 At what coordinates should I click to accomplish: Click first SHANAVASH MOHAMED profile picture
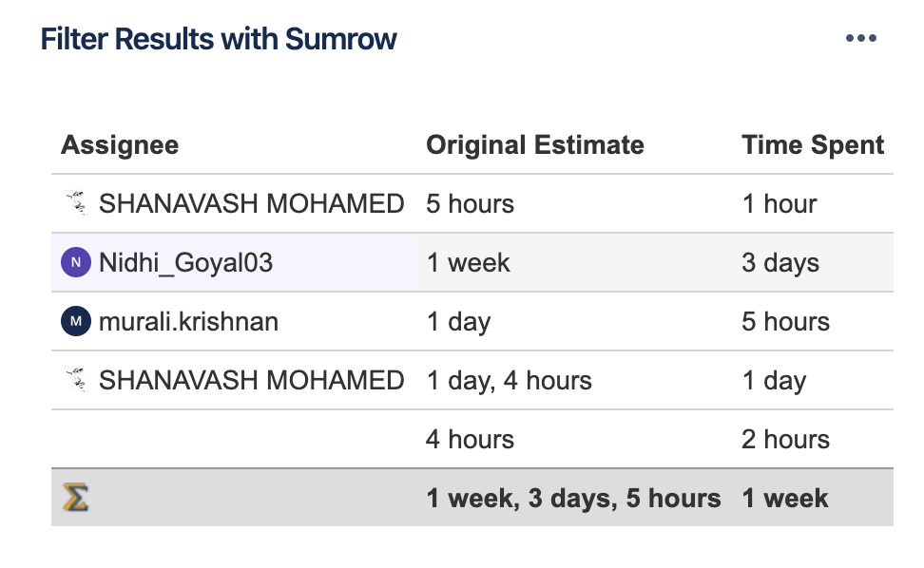tap(77, 203)
